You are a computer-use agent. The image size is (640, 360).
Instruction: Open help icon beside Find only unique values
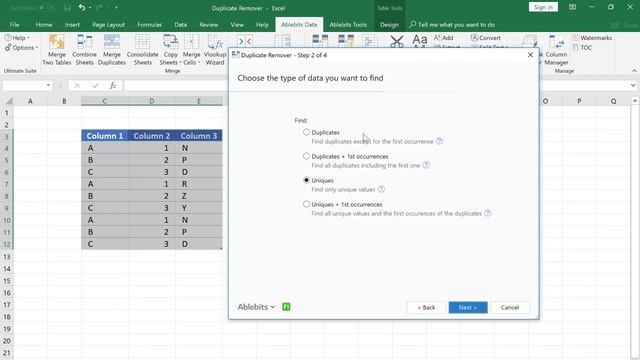pos(381,189)
